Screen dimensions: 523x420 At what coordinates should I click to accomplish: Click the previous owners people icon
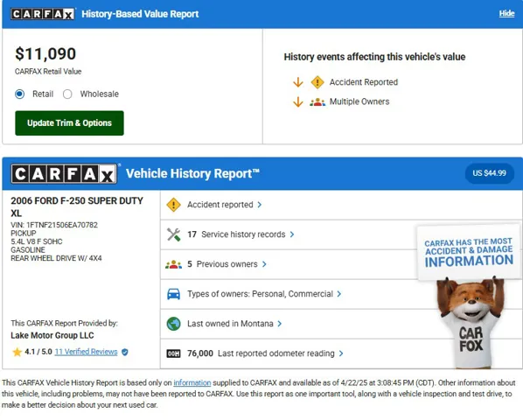click(173, 264)
